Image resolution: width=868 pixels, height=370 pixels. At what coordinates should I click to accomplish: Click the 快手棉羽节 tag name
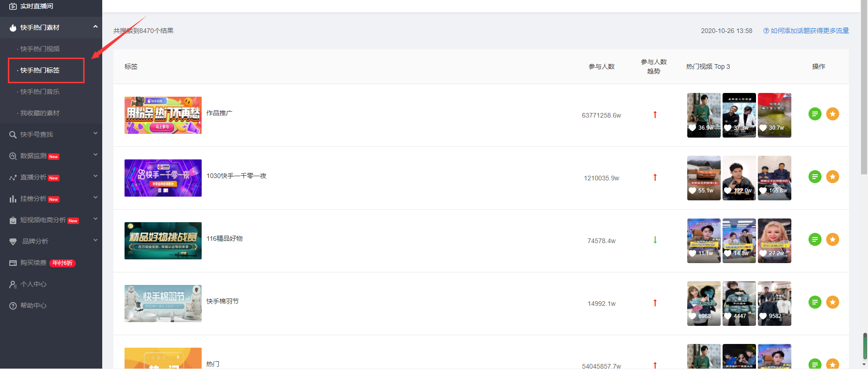click(x=223, y=301)
